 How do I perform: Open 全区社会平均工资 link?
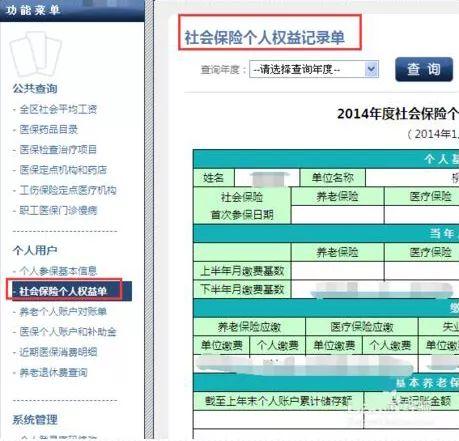tap(58, 109)
